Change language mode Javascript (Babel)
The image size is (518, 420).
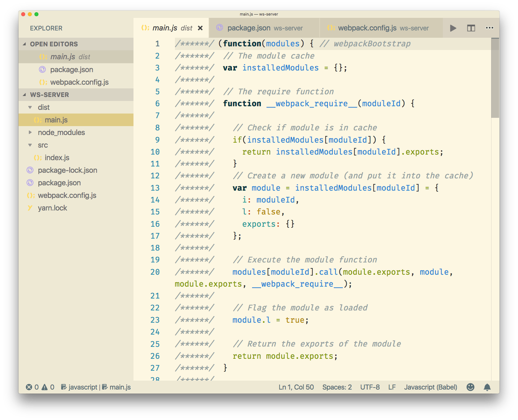(430, 387)
